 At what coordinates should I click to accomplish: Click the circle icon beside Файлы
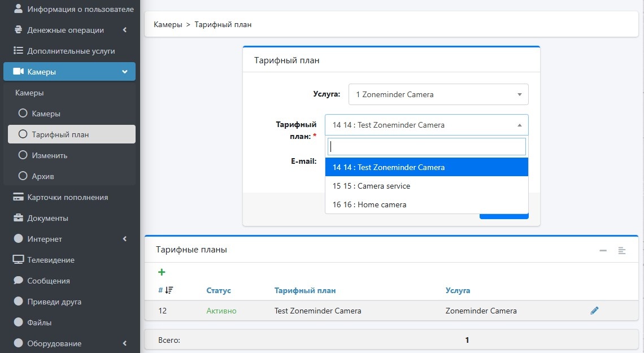coord(18,322)
